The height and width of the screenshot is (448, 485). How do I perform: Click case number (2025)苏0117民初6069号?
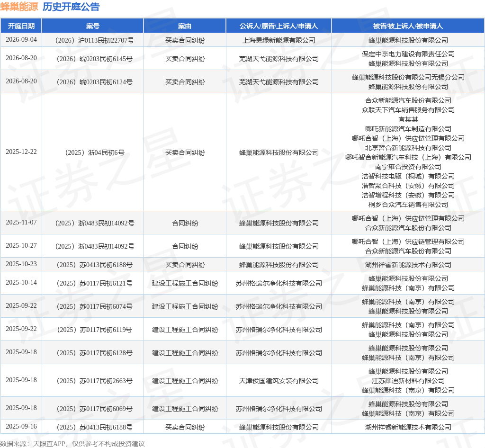pos(94,409)
